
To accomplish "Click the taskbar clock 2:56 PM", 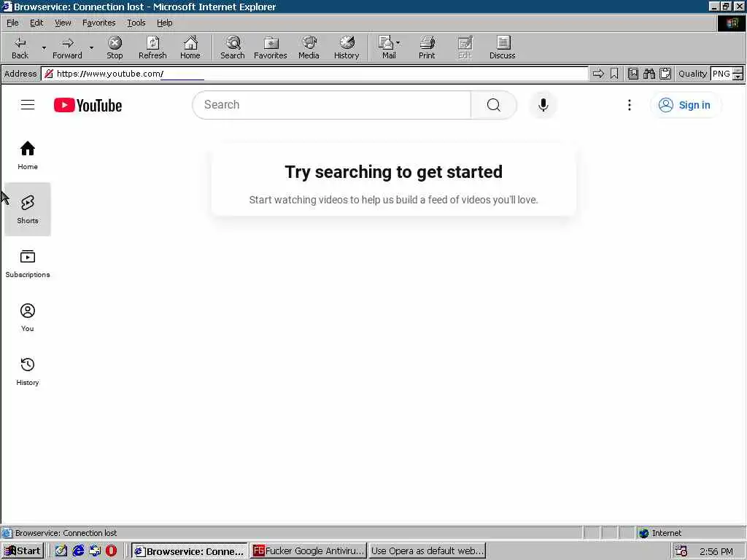I will [716, 551].
